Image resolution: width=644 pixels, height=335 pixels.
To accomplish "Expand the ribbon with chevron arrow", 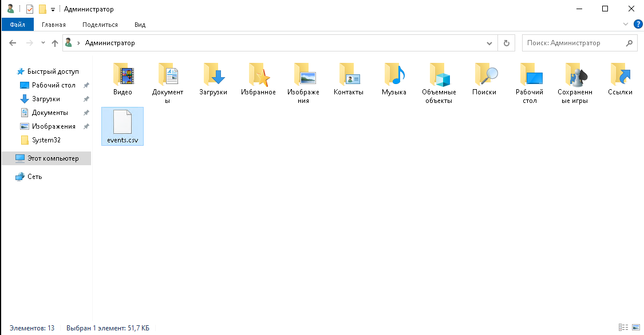I will point(626,25).
